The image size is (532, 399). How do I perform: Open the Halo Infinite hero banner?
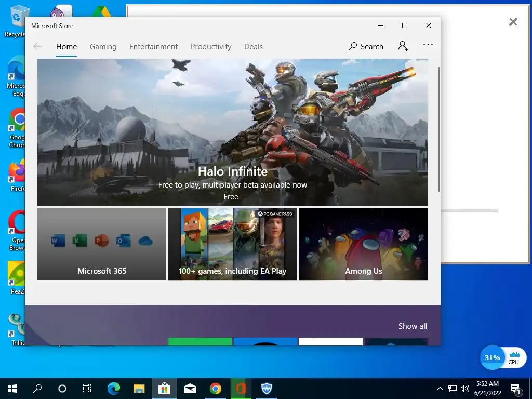point(233,132)
